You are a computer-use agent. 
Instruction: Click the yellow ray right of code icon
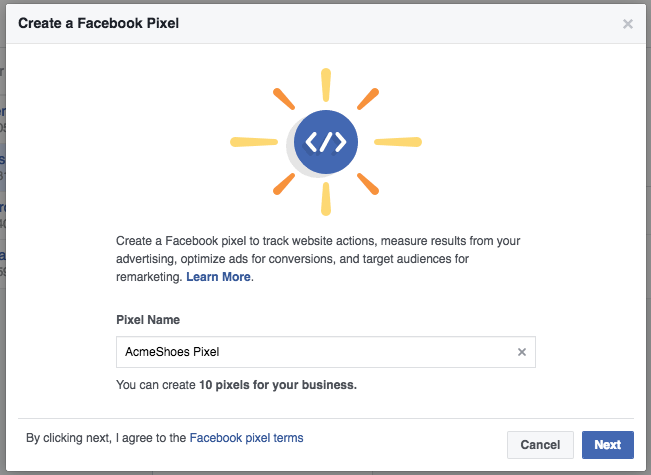click(x=398, y=142)
